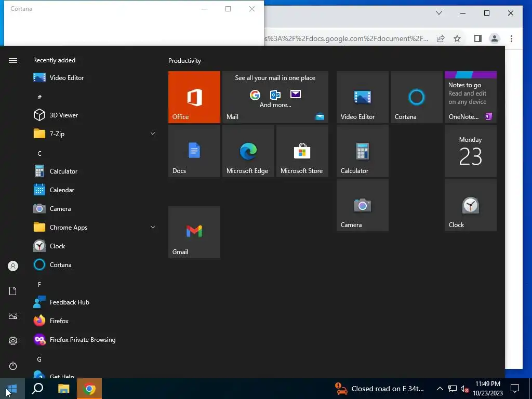This screenshot has width=532, height=399.
Task: Open the Mail tile
Action: coord(275,97)
